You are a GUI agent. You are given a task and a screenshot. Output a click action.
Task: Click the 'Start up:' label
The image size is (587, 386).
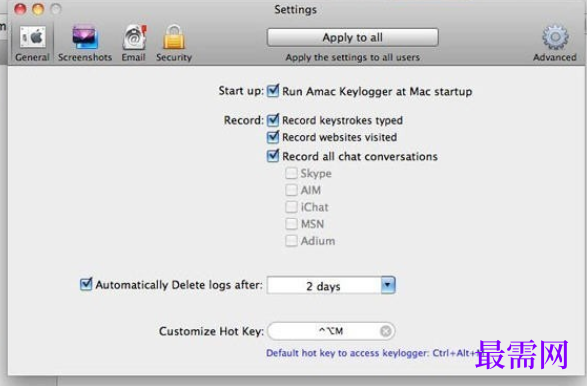click(241, 91)
